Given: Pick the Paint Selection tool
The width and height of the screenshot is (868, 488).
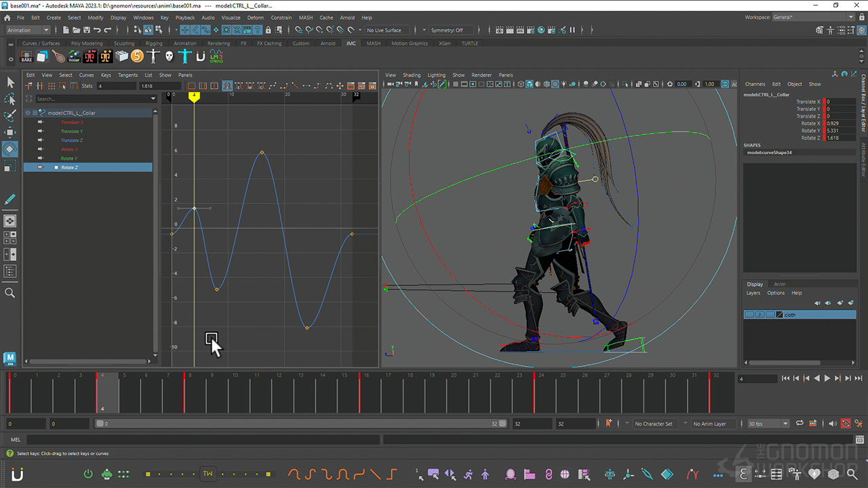Looking at the screenshot, I should 10,116.
